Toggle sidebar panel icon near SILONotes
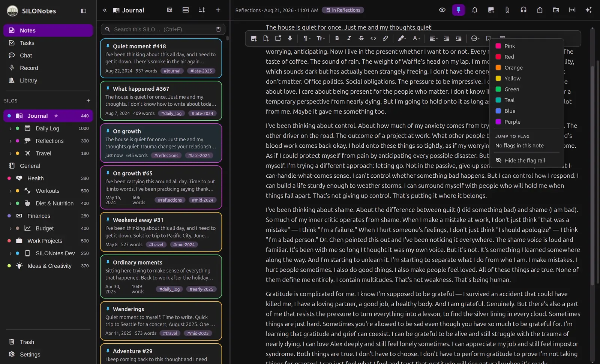 84,11
